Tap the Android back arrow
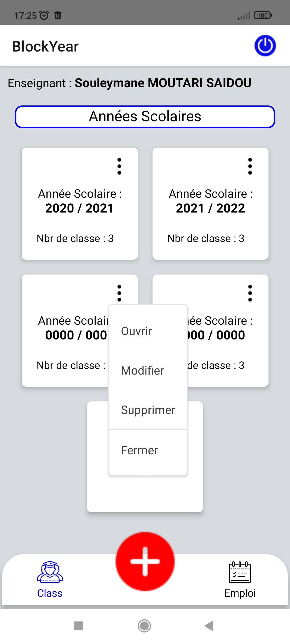 coord(209,626)
